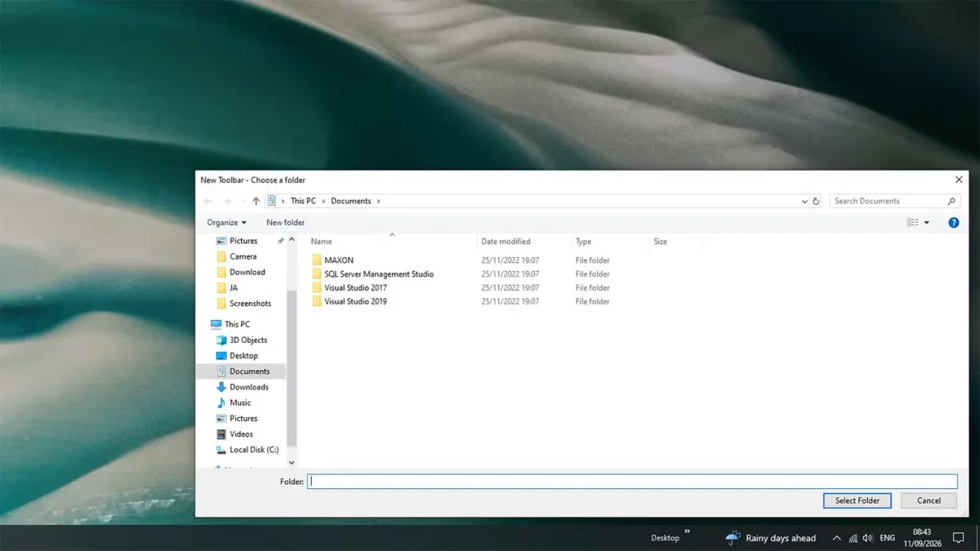Open Rainy days ahead weather widget
Viewport: 980px width, 551px height.
(x=770, y=538)
